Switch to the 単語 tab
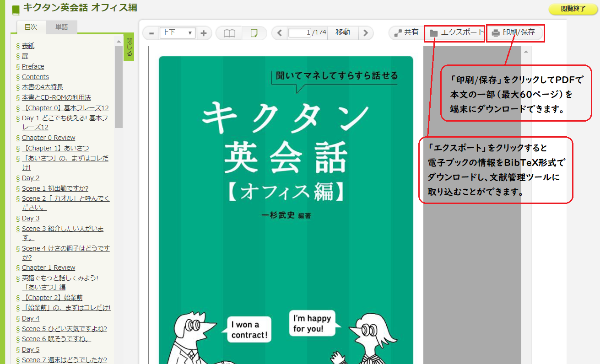600x364 pixels. (x=62, y=27)
